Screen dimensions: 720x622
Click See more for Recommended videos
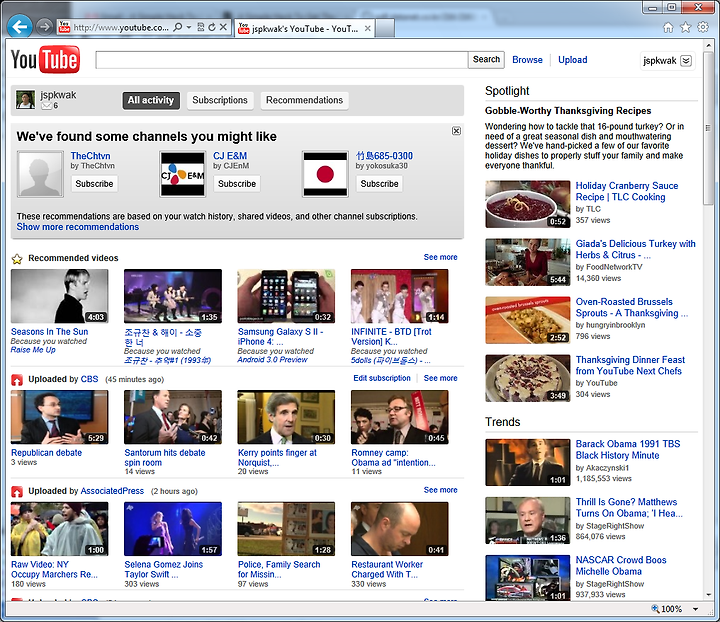click(440, 257)
